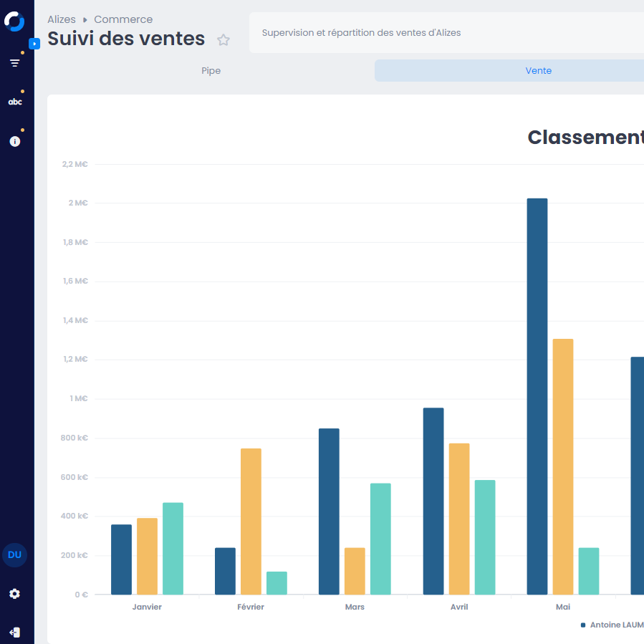Expand the sidebar with the blue arrow
Image resolution: width=644 pixels, height=644 pixels.
coord(33,44)
